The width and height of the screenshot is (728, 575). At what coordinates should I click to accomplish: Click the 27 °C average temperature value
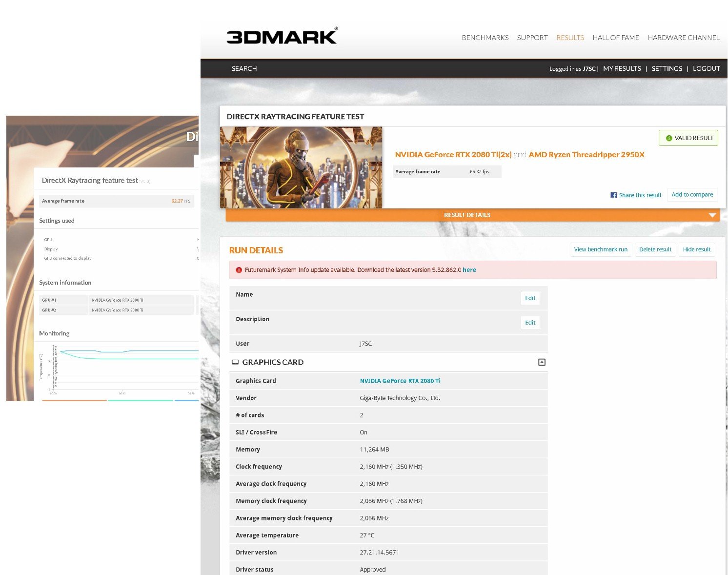367,535
